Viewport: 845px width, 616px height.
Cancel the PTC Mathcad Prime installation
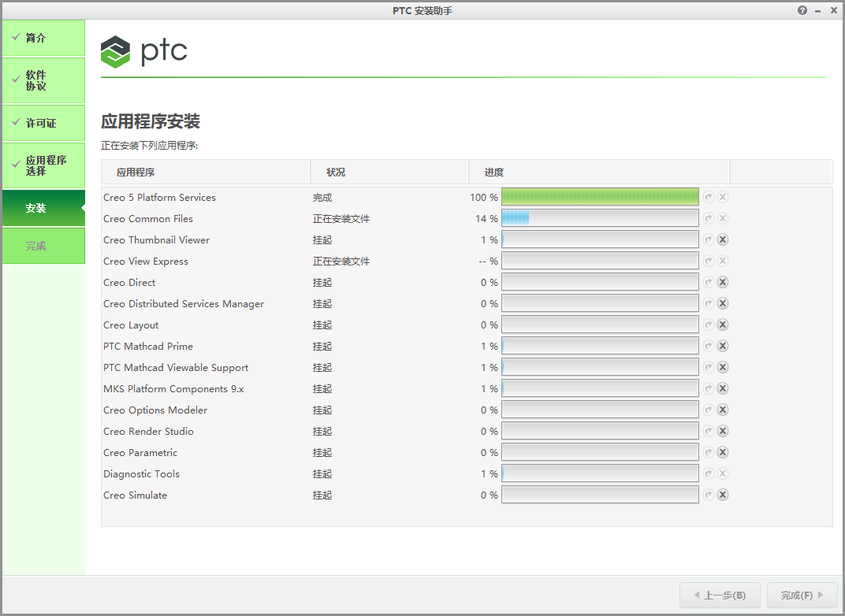723,346
